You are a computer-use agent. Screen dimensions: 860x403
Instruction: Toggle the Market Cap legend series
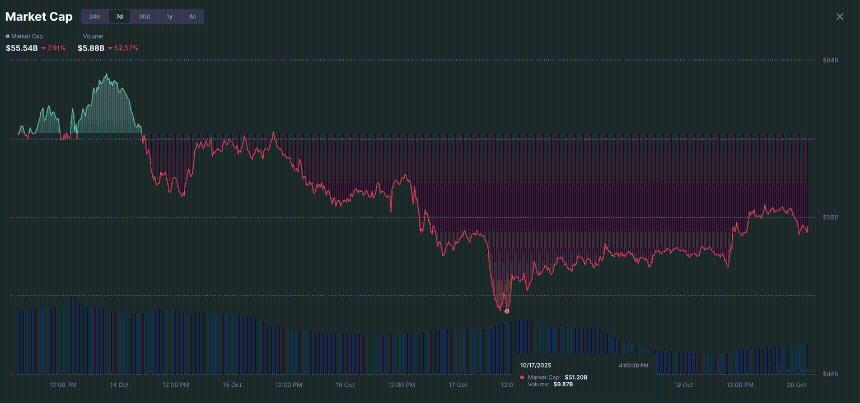[27, 36]
